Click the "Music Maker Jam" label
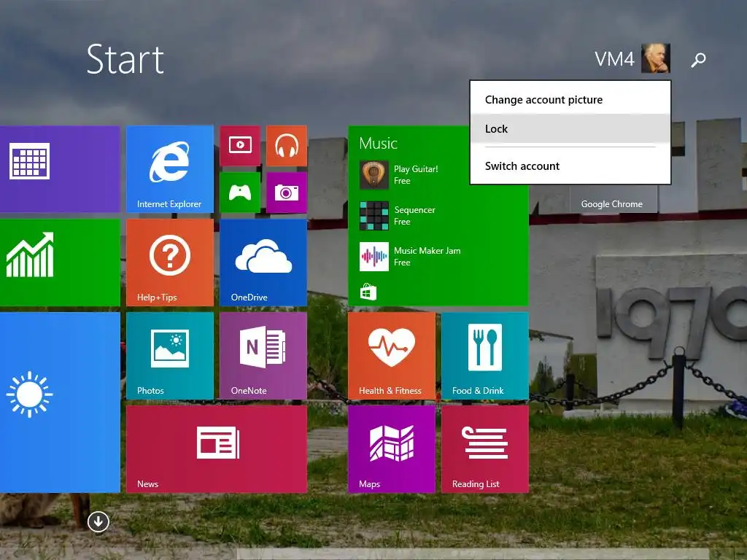Screen dimensions: 747x560 (427, 251)
